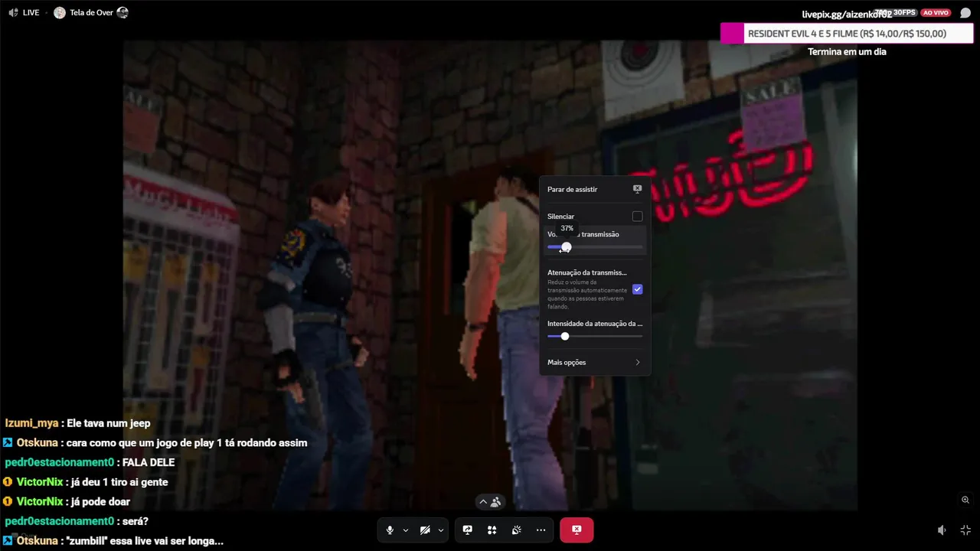Click 'FALA DELE' chat message

tap(90, 462)
